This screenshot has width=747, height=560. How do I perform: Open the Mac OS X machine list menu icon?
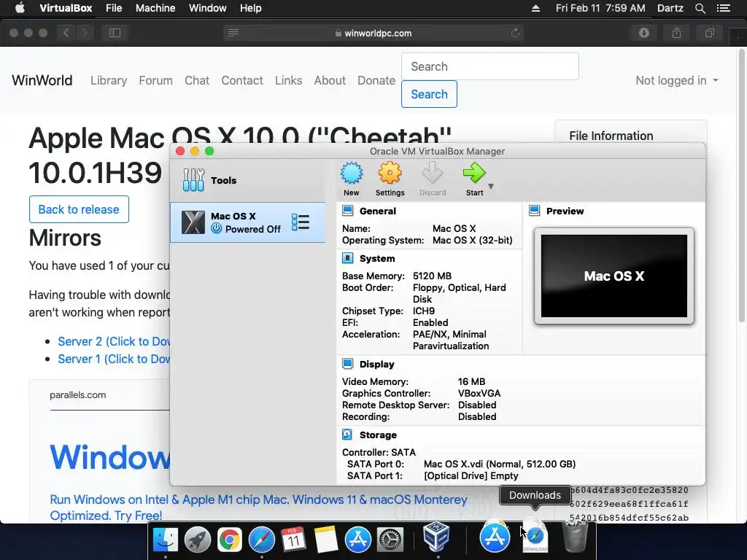[300, 222]
